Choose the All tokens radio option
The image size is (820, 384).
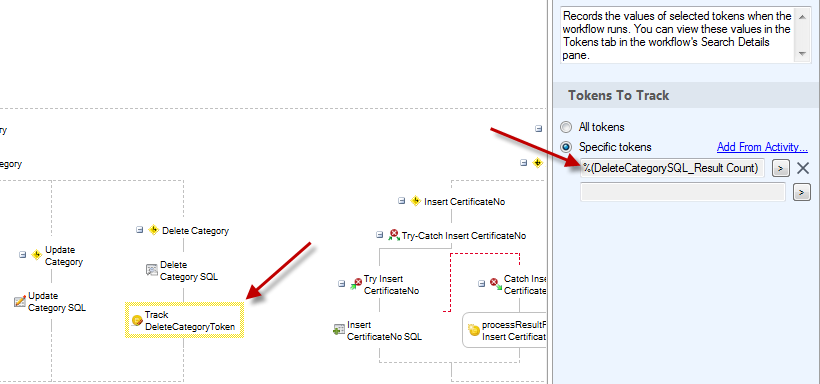566,127
